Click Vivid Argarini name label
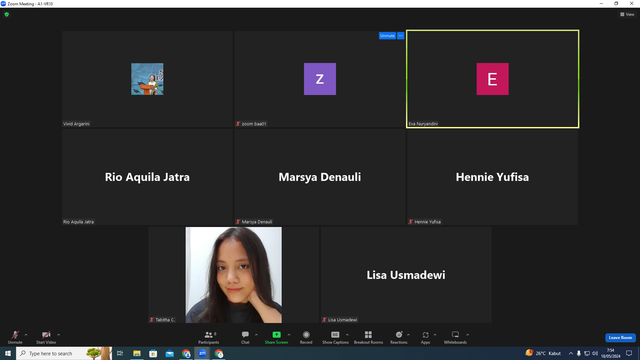Screen dimensions: 640x360 point(76,124)
